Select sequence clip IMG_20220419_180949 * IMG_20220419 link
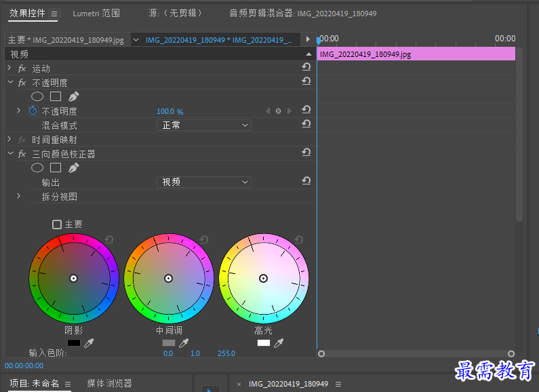Image resolution: width=539 pixels, height=392 pixels. 218,40
